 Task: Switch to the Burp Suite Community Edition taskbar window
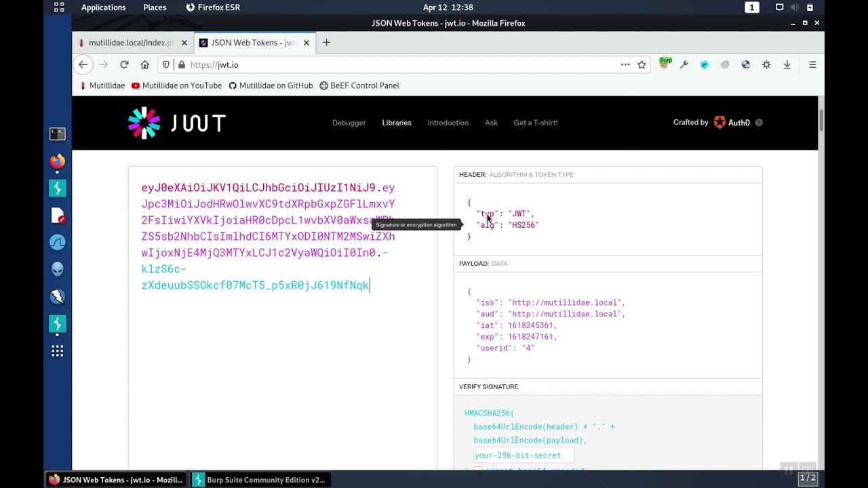point(259,480)
